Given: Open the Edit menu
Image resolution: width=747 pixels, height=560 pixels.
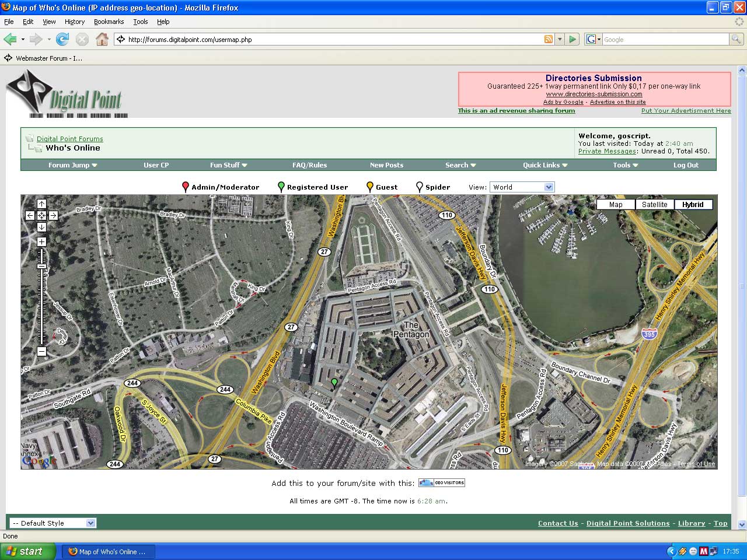Looking at the screenshot, I should coord(28,22).
